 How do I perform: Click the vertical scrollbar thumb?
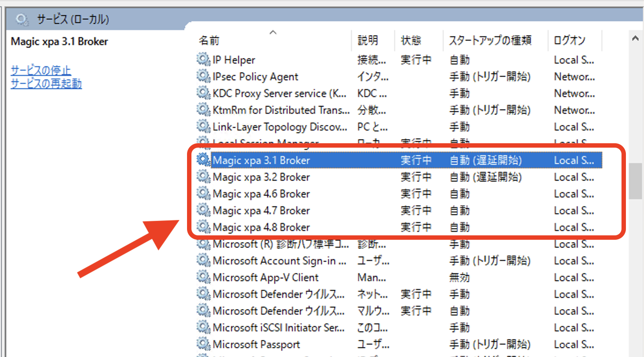point(635,181)
